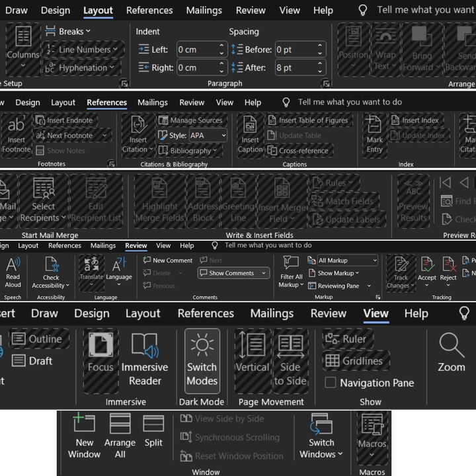
Task: Open the citation Style APA dropdown
Action: click(208, 136)
